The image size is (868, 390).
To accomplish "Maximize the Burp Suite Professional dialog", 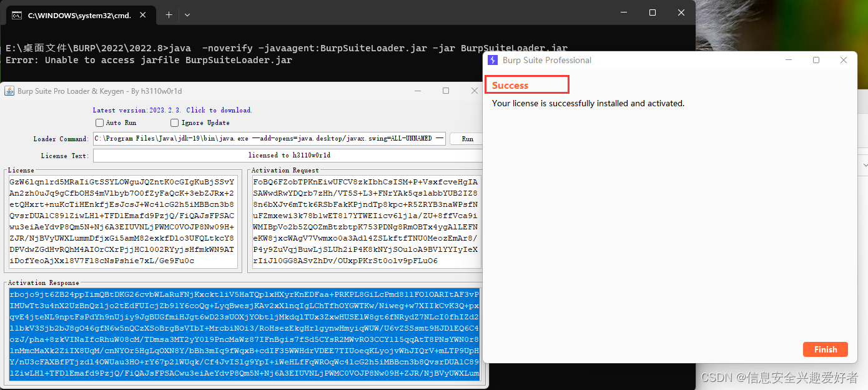I will [816, 60].
